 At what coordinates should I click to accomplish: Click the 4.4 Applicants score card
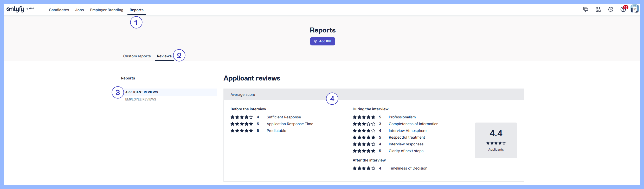[x=496, y=140]
